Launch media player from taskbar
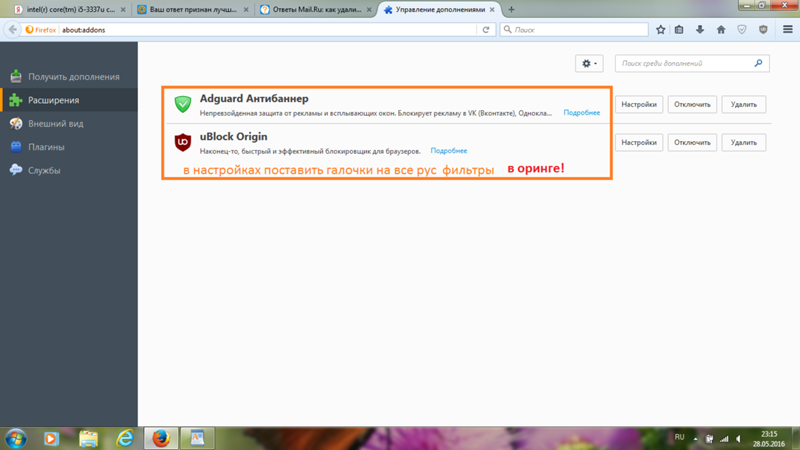The width and height of the screenshot is (800, 450). (x=51, y=439)
